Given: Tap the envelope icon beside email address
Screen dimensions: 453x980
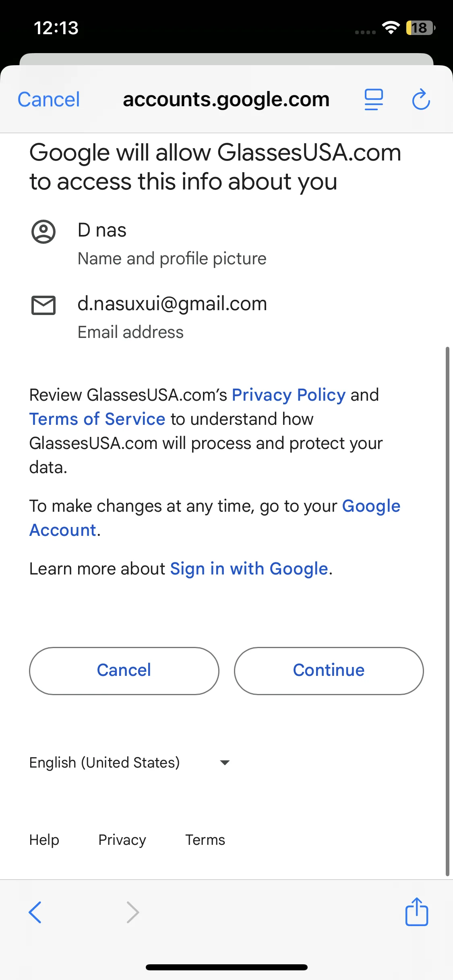Looking at the screenshot, I should coord(43,305).
